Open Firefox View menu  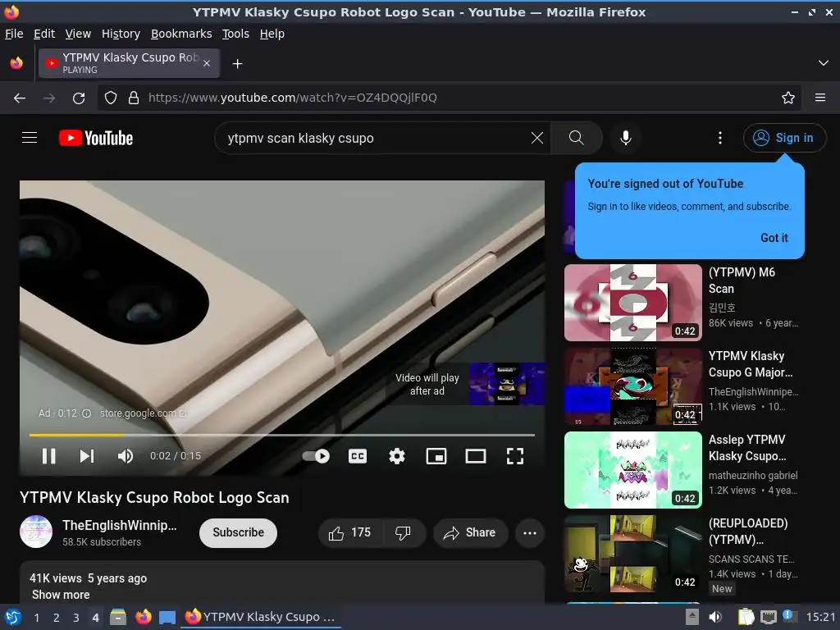pyautogui.click(x=78, y=34)
